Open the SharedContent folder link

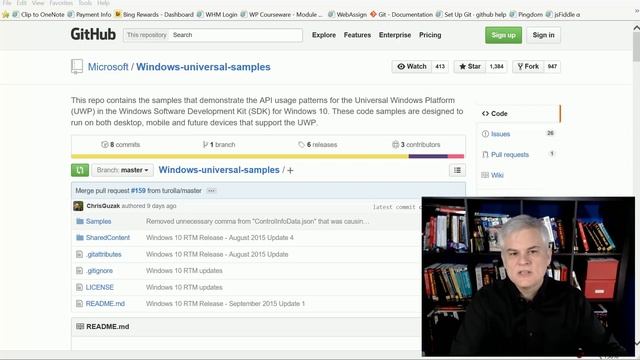tap(108, 238)
